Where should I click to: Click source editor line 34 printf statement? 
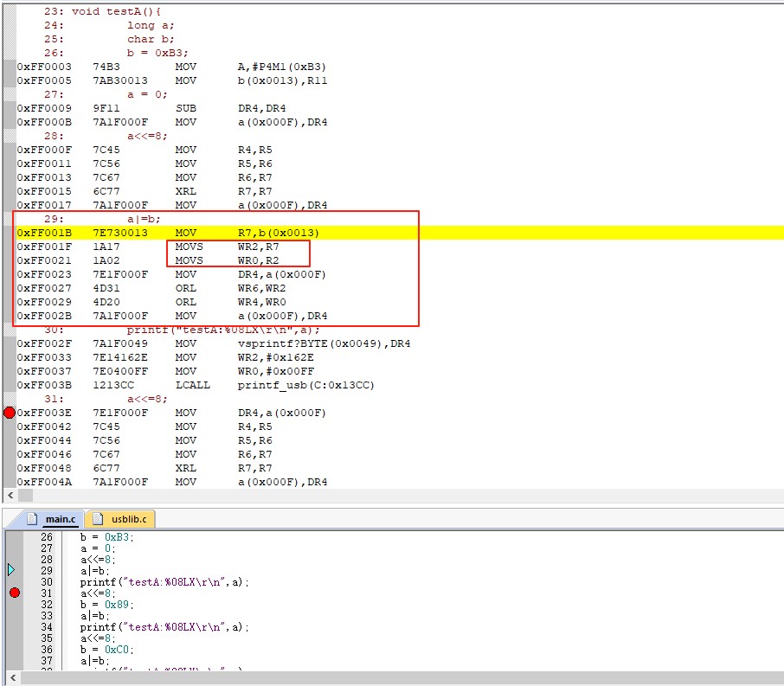coord(164,627)
